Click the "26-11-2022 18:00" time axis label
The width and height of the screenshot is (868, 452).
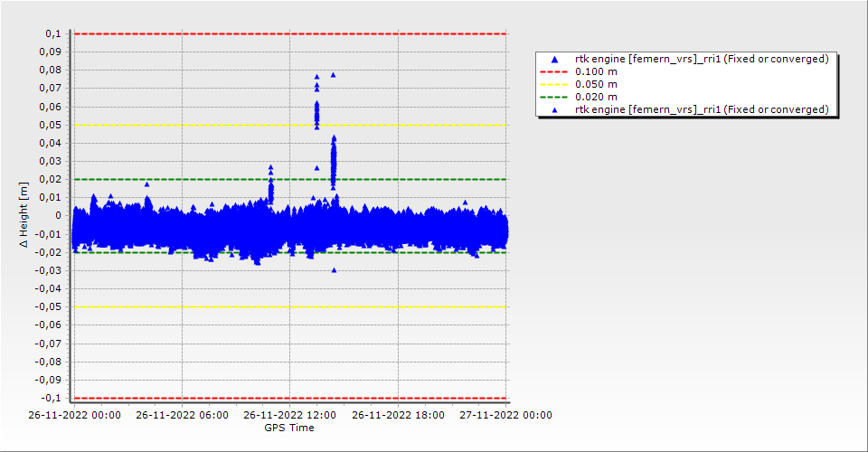[398, 416]
